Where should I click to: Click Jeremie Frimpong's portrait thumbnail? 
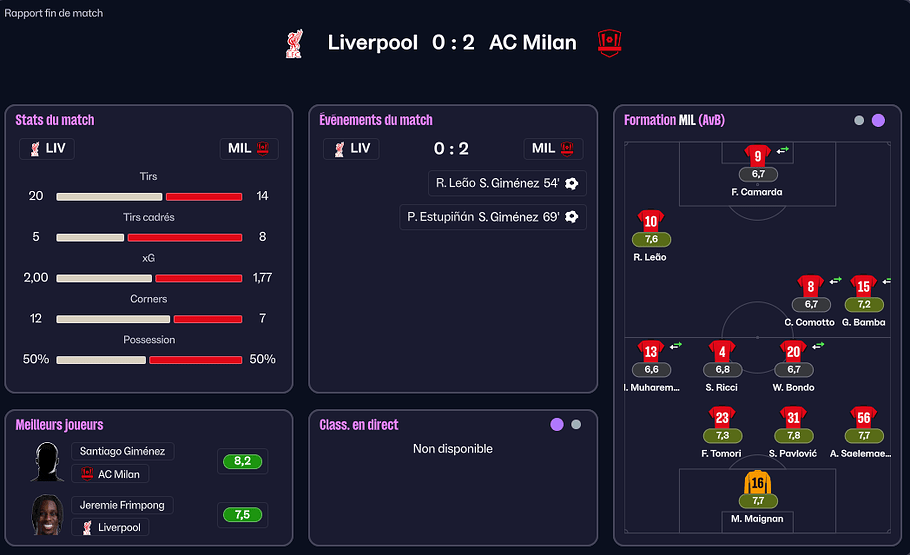[46, 515]
